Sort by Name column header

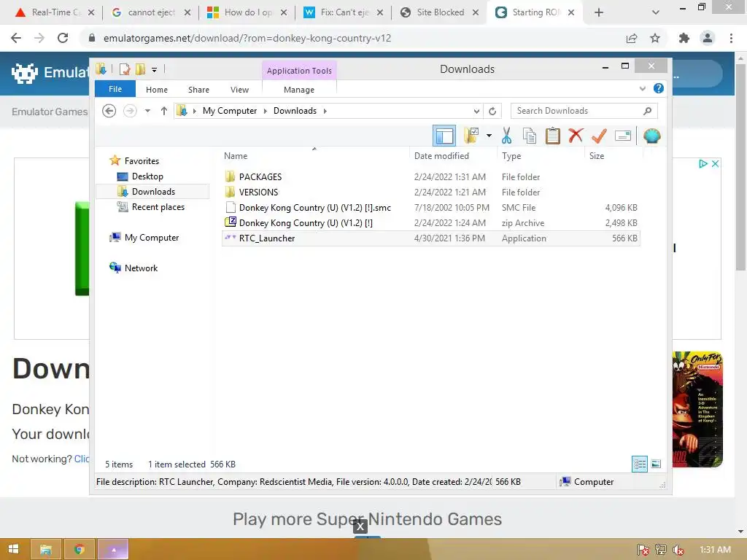click(x=236, y=156)
